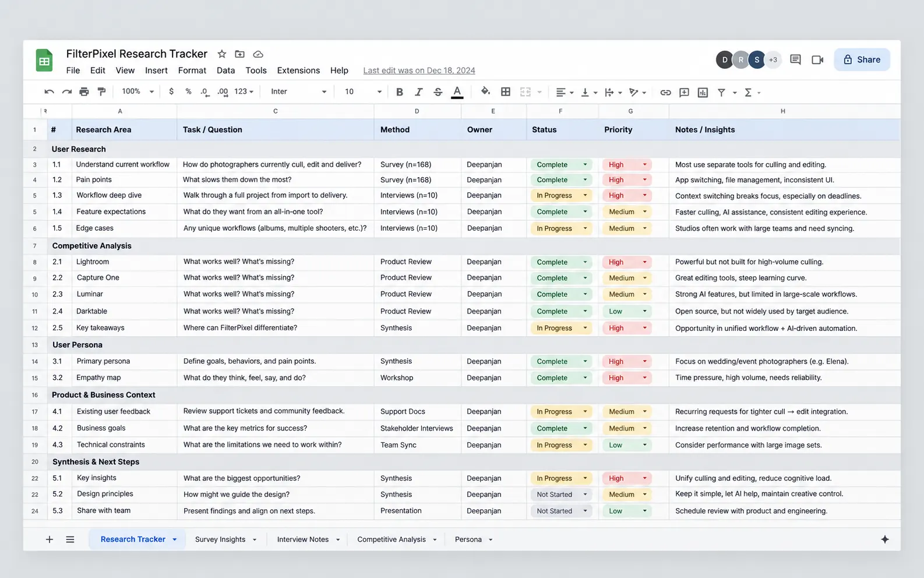Viewport: 924px width, 578px height.
Task: Click the Explore sparkle button
Action: [x=885, y=540]
